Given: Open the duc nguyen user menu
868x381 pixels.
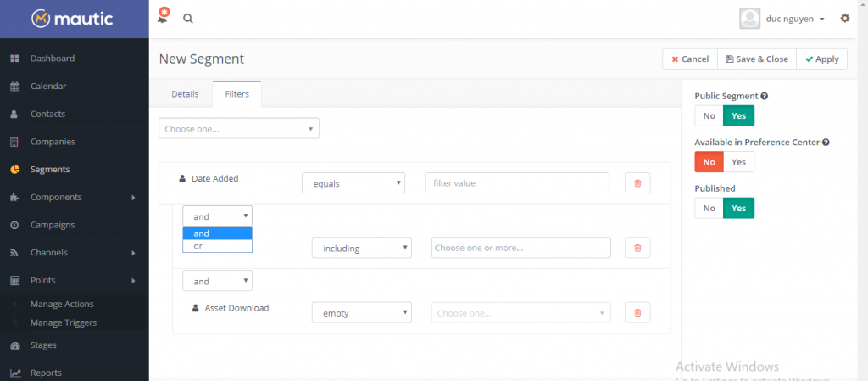Looking at the screenshot, I should (793, 19).
